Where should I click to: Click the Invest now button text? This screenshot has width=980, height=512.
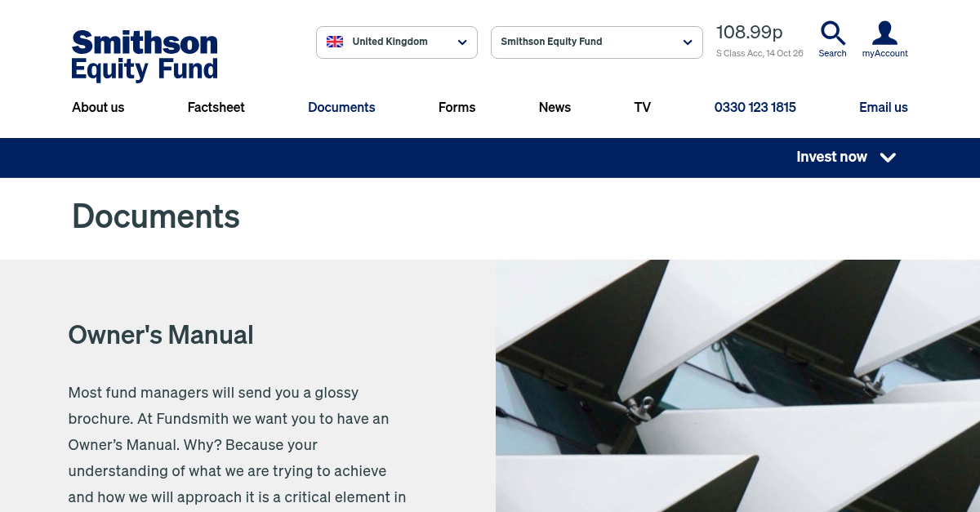831,157
